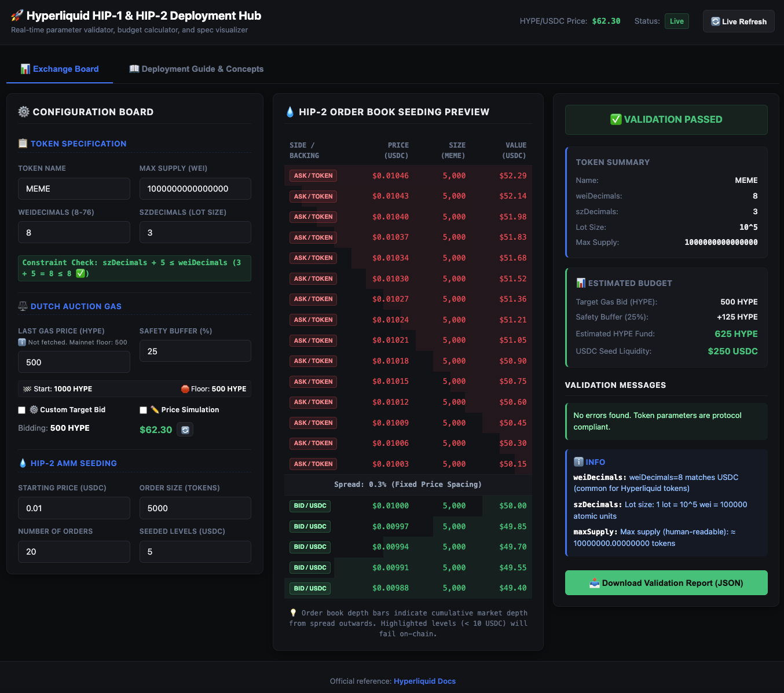Click the PRICE (USDC) column header
Image resolution: width=784 pixels, height=693 pixels.
[397, 151]
